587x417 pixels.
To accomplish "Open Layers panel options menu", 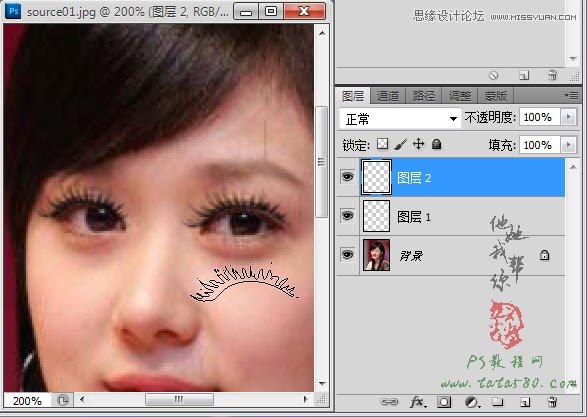I will point(571,96).
